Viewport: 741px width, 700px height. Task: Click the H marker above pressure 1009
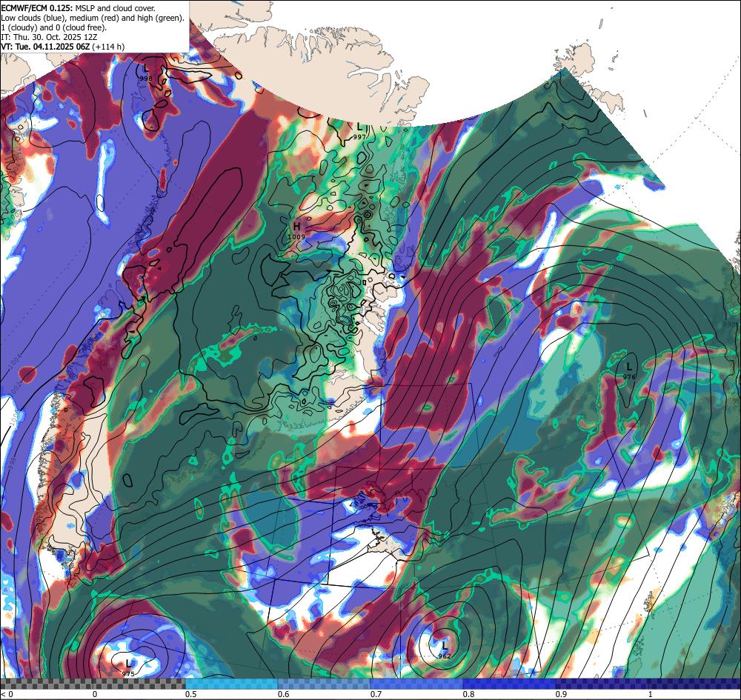click(297, 227)
